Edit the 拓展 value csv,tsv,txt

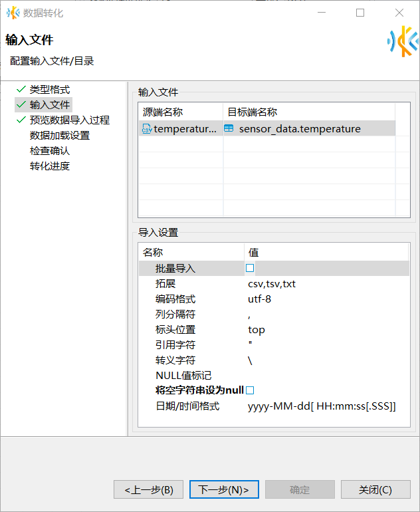coord(272,284)
